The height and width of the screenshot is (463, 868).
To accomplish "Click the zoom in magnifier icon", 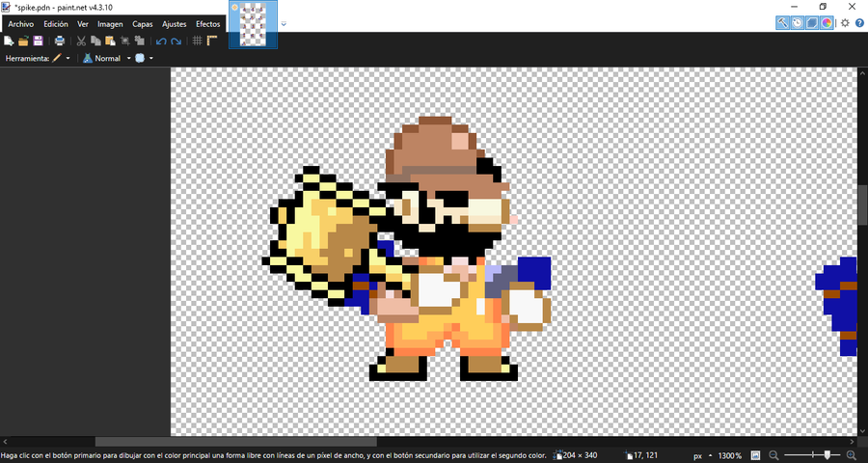I will [x=852, y=455].
